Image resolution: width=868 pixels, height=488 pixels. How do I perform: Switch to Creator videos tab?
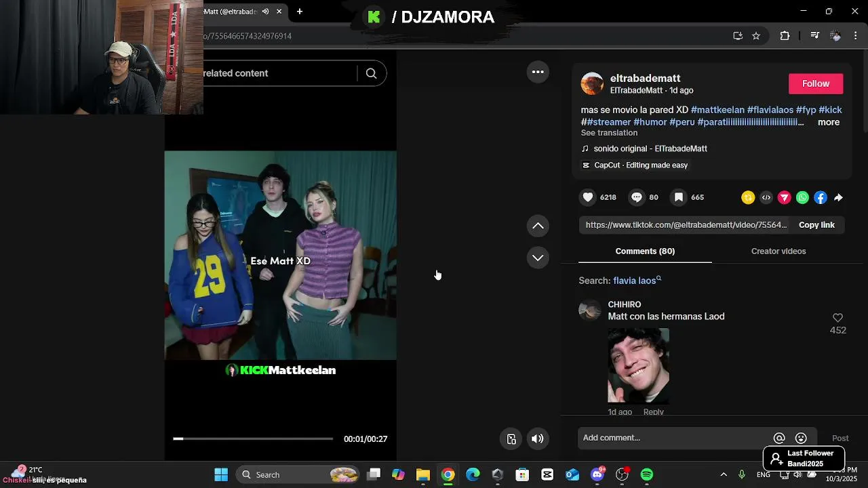click(x=778, y=251)
